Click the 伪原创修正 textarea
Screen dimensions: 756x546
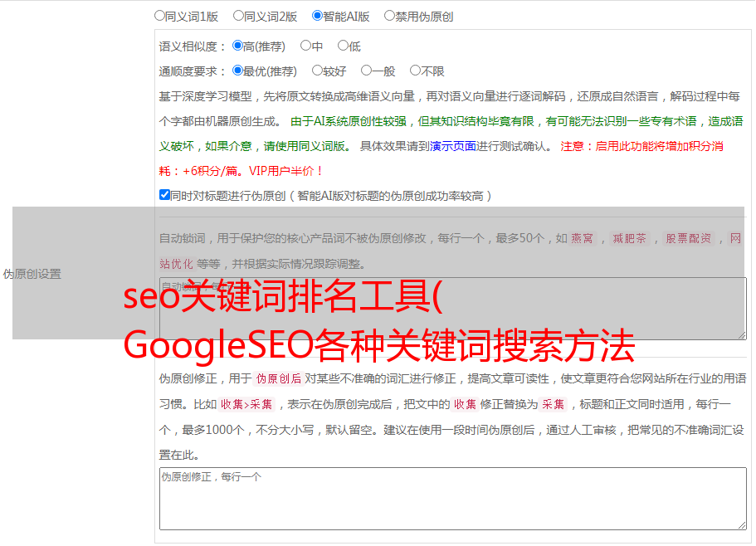point(453,499)
